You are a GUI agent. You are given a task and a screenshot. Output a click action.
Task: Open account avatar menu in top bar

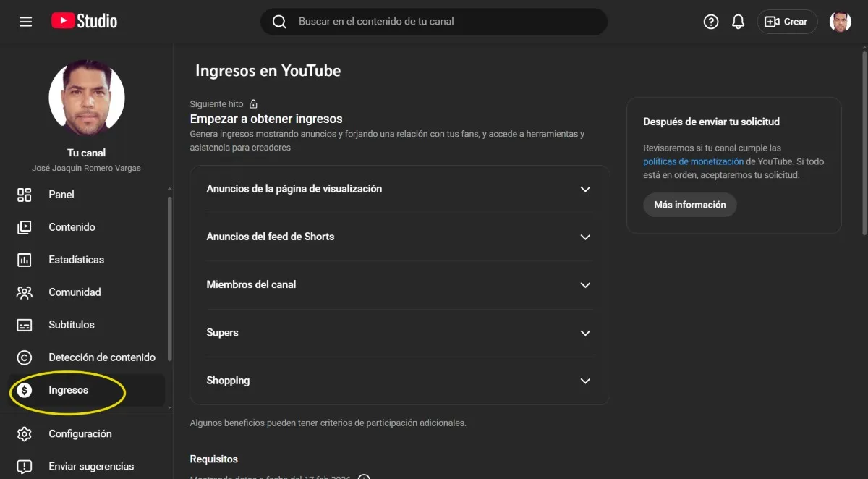coord(841,22)
